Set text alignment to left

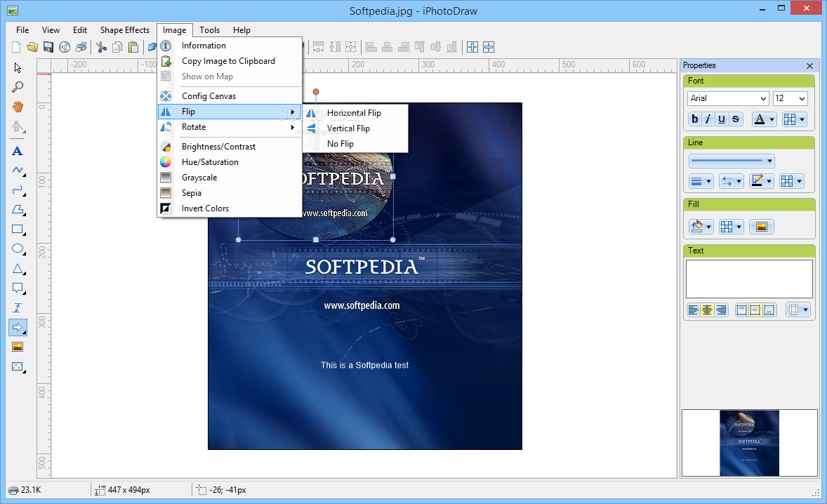click(693, 310)
